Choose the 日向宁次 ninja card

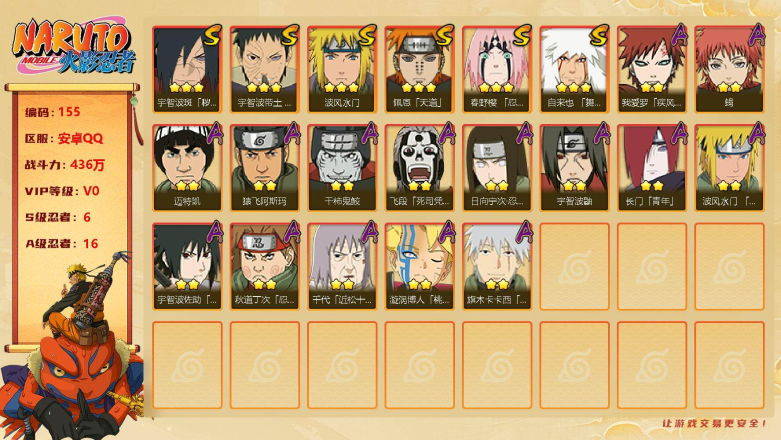(x=497, y=167)
